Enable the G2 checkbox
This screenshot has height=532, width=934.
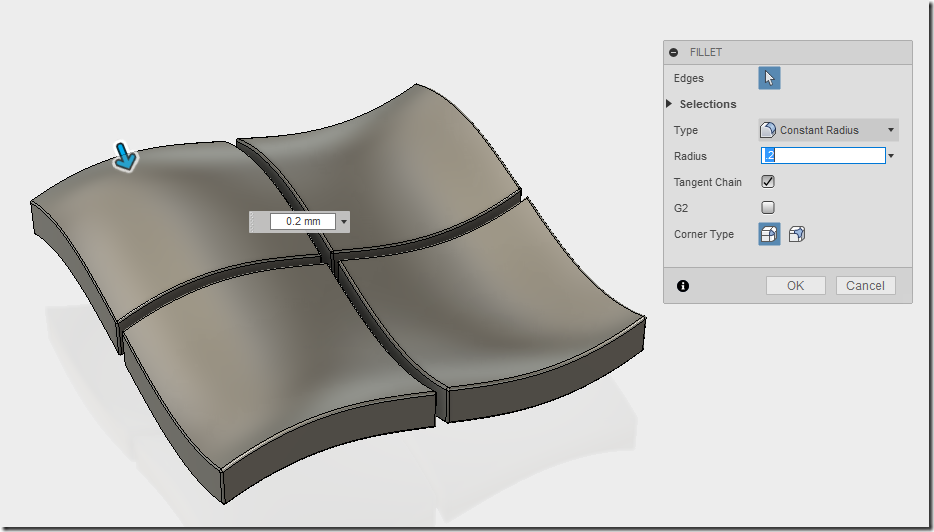coord(768,207)
